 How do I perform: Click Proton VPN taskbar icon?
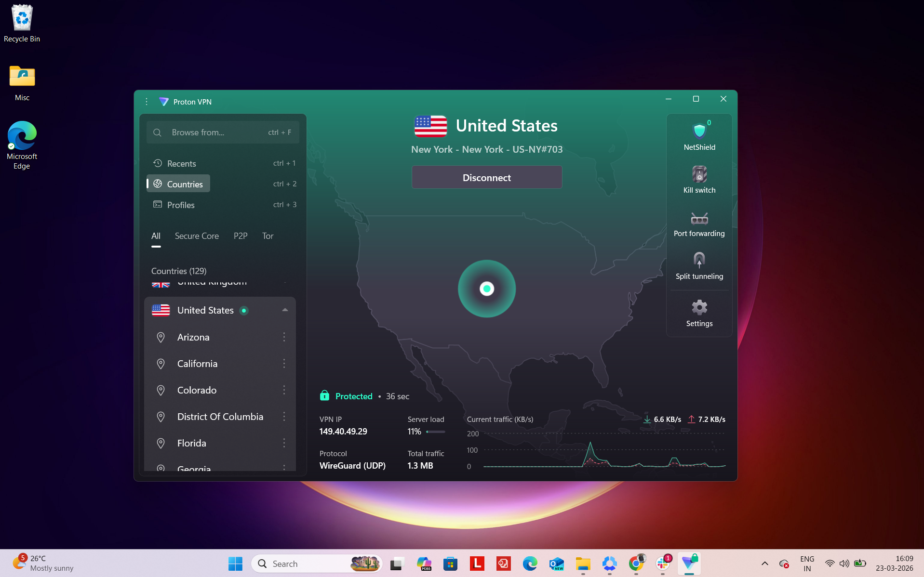click(x=689, y=564)
